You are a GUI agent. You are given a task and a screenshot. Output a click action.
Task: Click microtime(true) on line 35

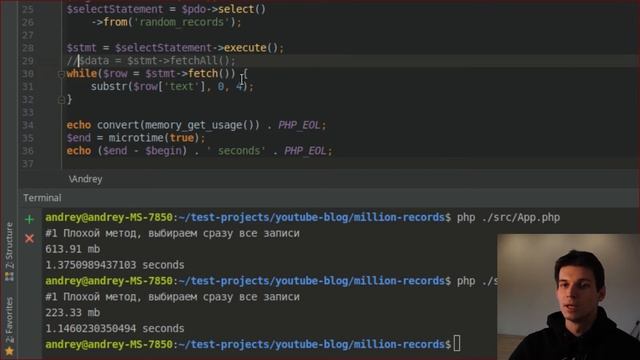[x=154, y=138]
